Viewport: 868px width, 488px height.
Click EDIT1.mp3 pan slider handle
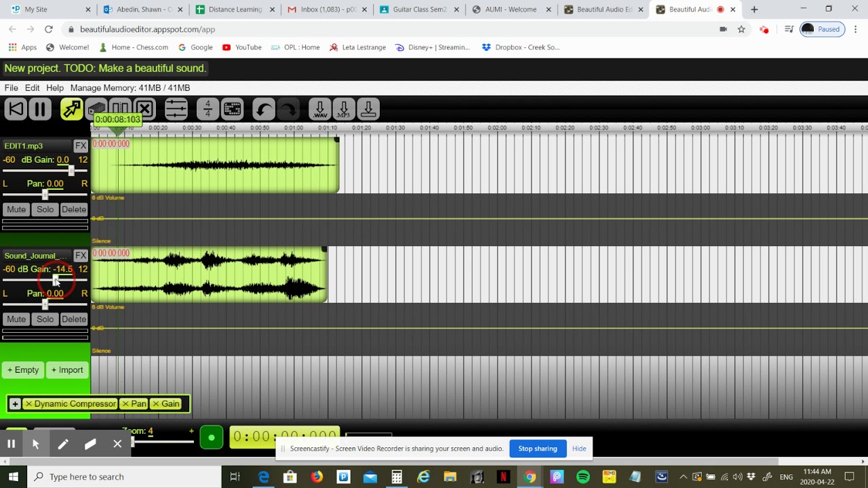(45, 195)
